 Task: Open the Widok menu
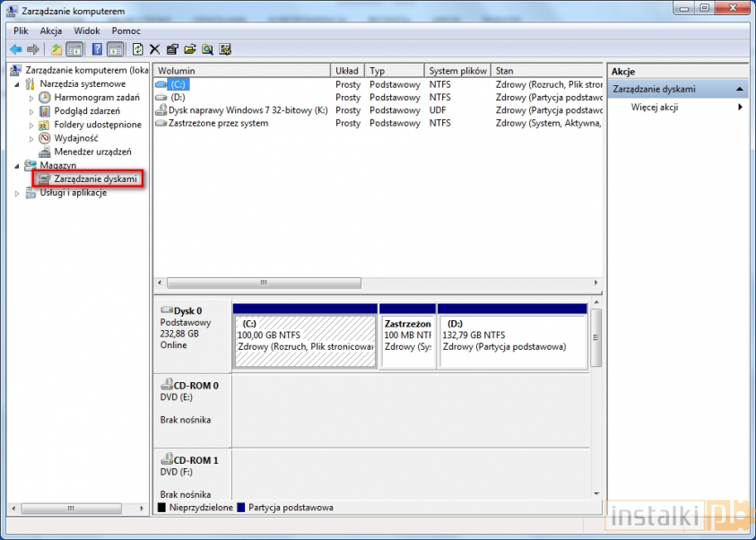click(x=86, y=30)
